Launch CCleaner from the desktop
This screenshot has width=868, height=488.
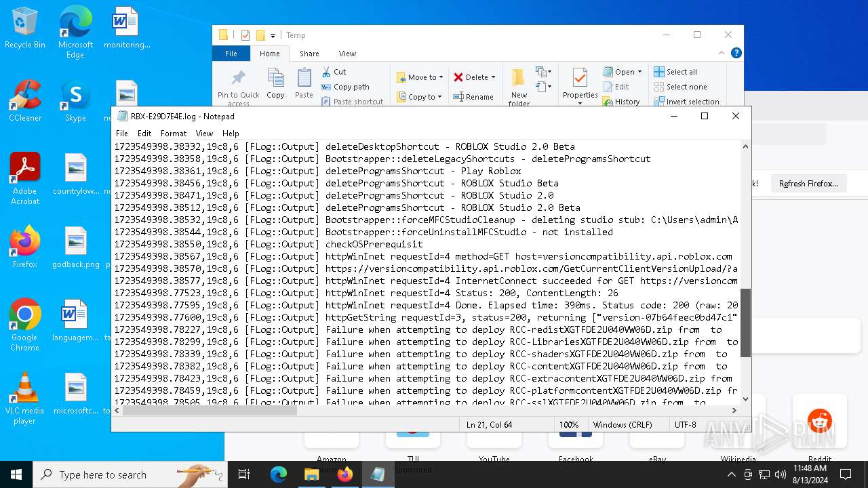25,102
